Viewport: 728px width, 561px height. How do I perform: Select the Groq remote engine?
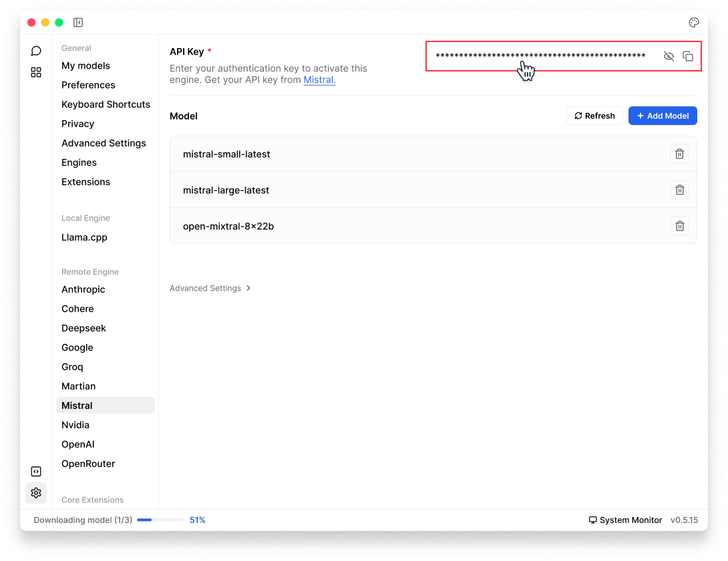(x=72, y=367)
